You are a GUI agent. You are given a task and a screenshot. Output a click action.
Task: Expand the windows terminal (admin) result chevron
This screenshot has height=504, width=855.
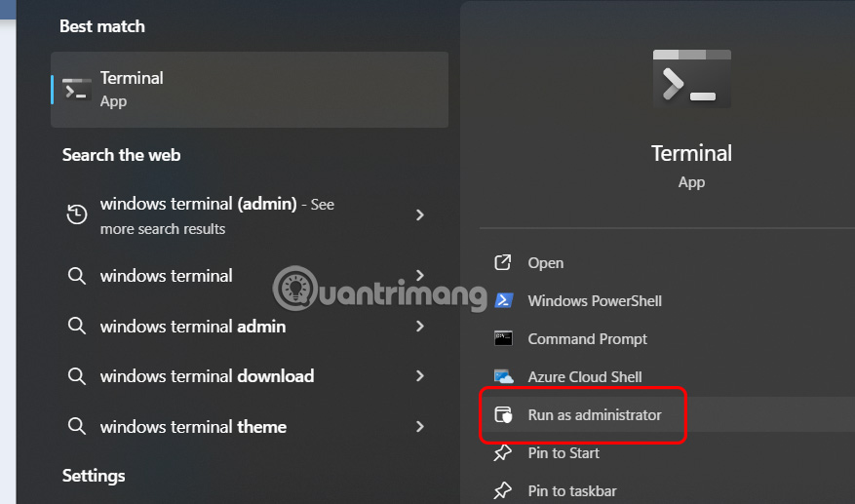click(x=420, y=214)
